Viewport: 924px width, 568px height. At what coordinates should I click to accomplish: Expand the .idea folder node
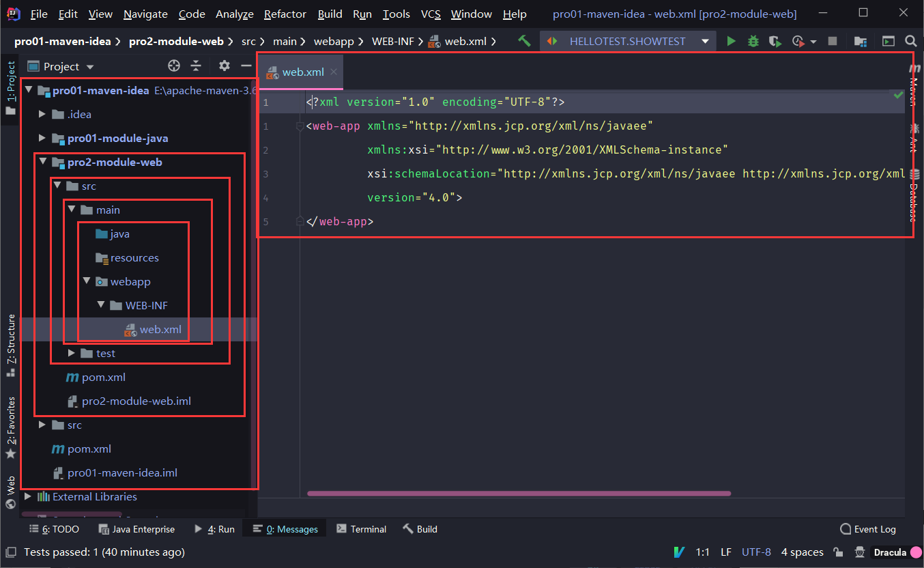(42, 114)
